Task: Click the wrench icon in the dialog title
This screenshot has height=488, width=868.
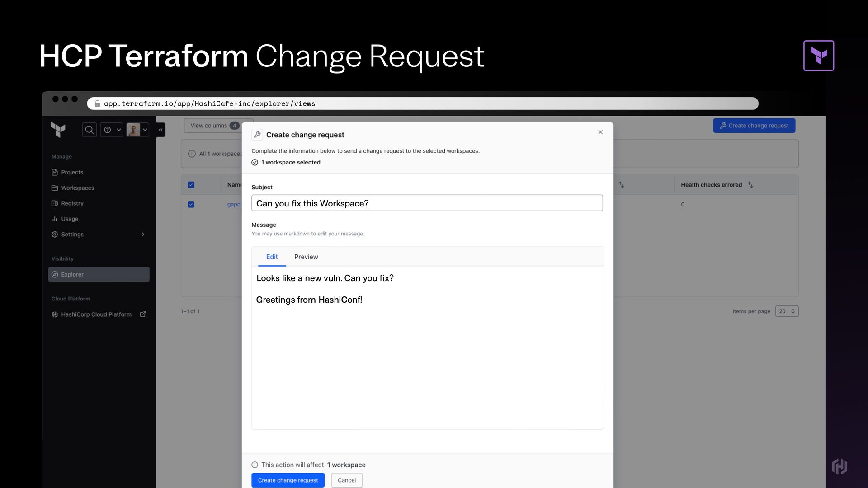Action: 257,135
